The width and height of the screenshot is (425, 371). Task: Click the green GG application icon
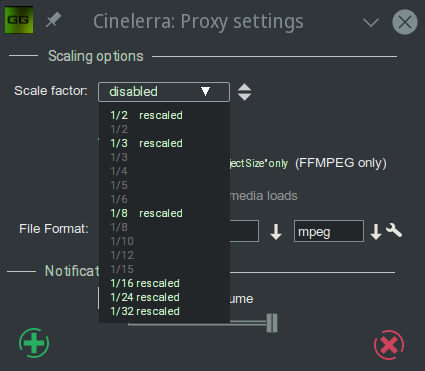click(19, 20)
